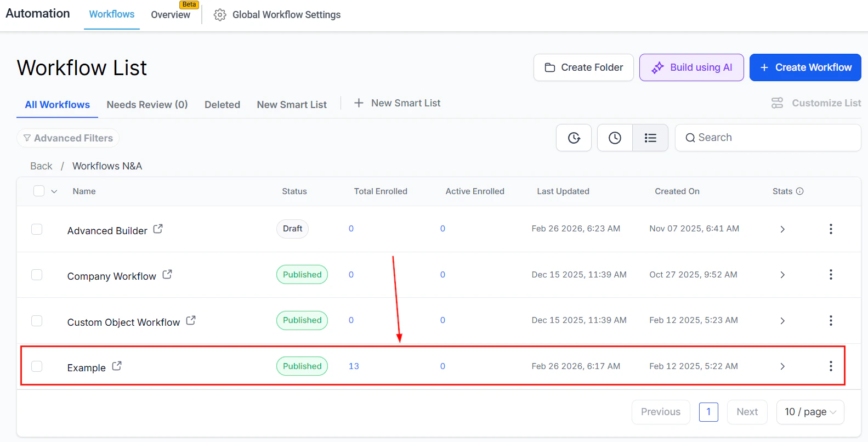Open Custom Object Workflow in new tab icon
Viewport: 868px width, 442px height.
tap(191, 320)
